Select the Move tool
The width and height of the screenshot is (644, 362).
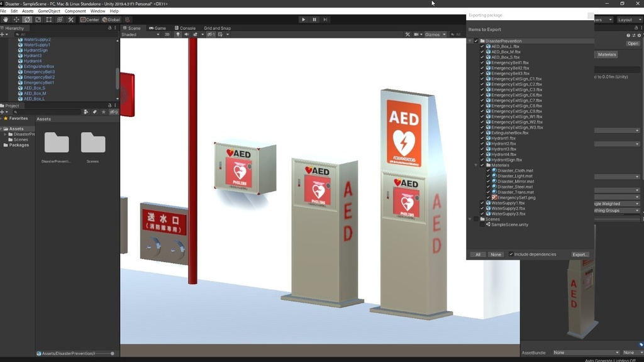[x=16, y=19]
